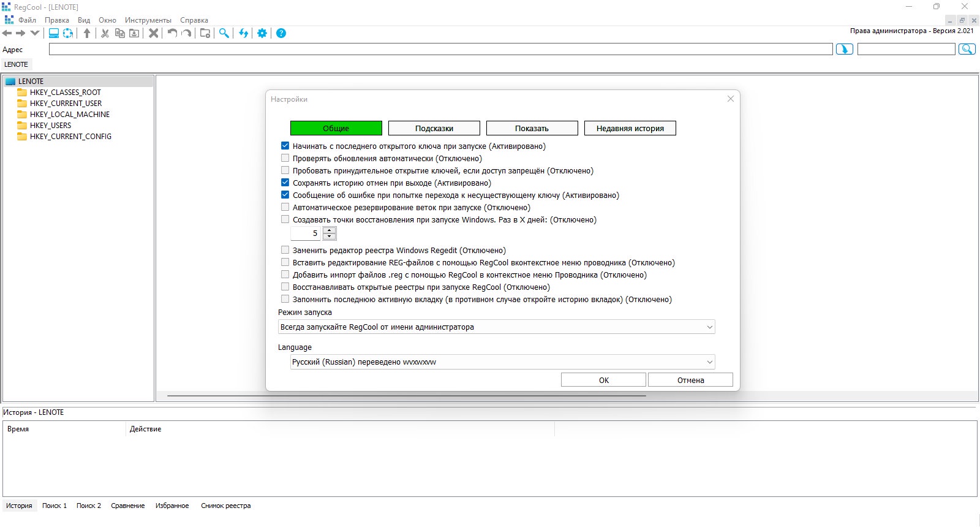Viewport: 980px width, 527px height.
Task: Increase the days value spinner
Action: pyautogui.click(x=330, y=230)
